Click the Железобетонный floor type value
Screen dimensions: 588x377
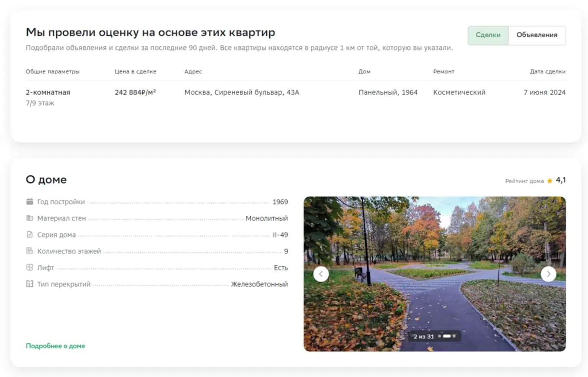(259, 284)
